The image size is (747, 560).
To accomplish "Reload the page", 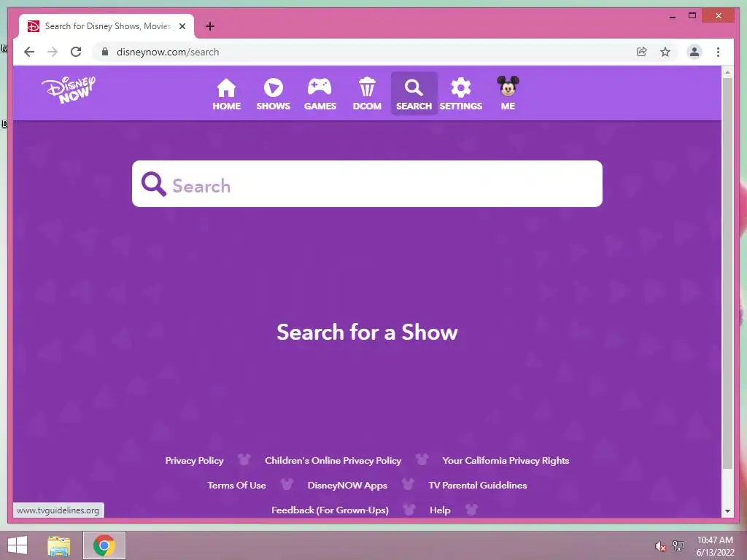I will (76, 52).
